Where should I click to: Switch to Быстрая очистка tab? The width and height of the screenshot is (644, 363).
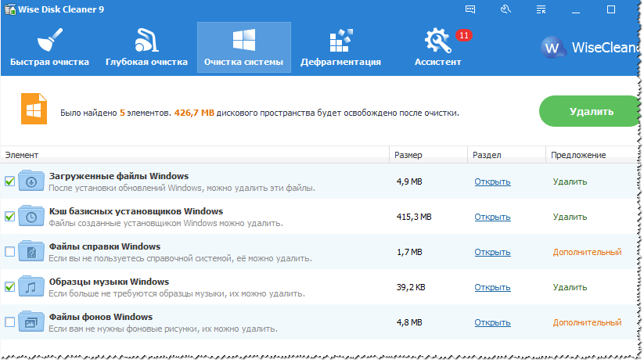[x=49, y=47]
